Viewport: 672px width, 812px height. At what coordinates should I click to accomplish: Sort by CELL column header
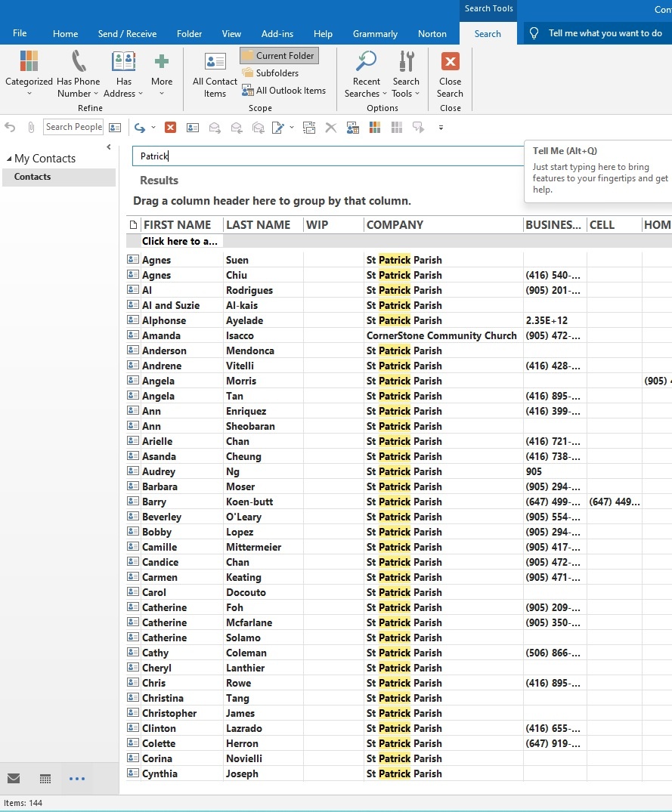click(614, 225)
